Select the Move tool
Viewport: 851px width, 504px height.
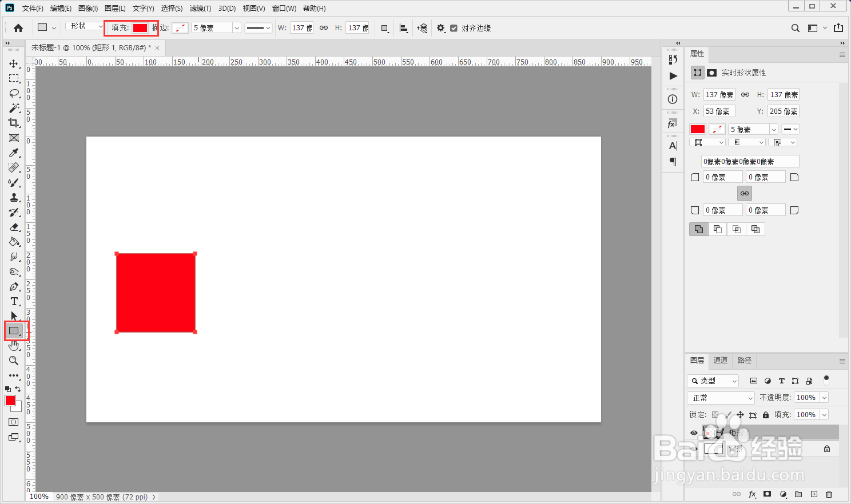click(x=14, y=63)
